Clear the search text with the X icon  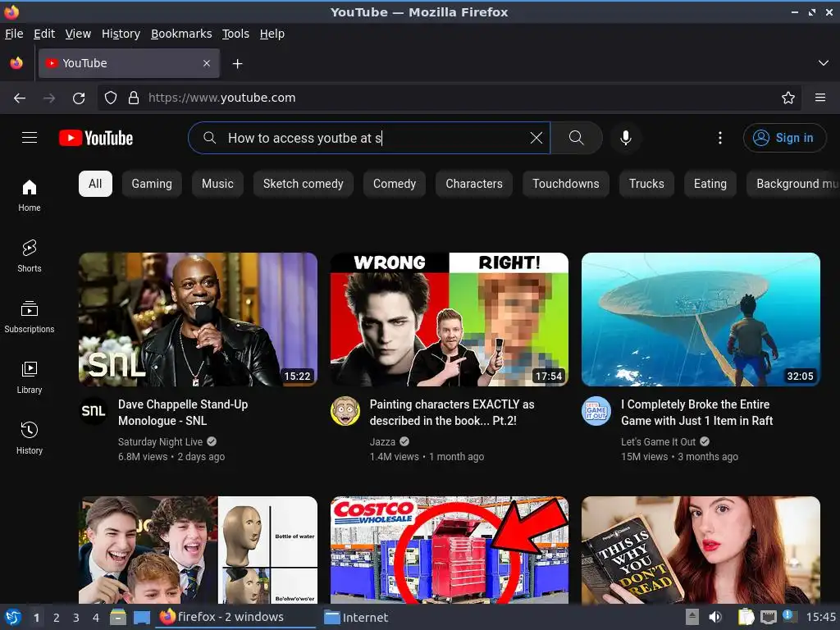[536, 138]
